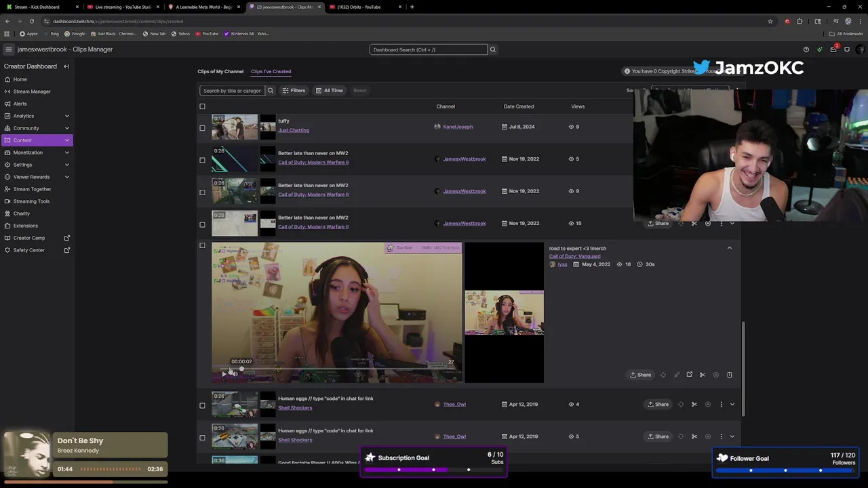Screen dimensions: 868x488
Task: Open the All Time date dropdown
Action: click(x=330, y=91)
